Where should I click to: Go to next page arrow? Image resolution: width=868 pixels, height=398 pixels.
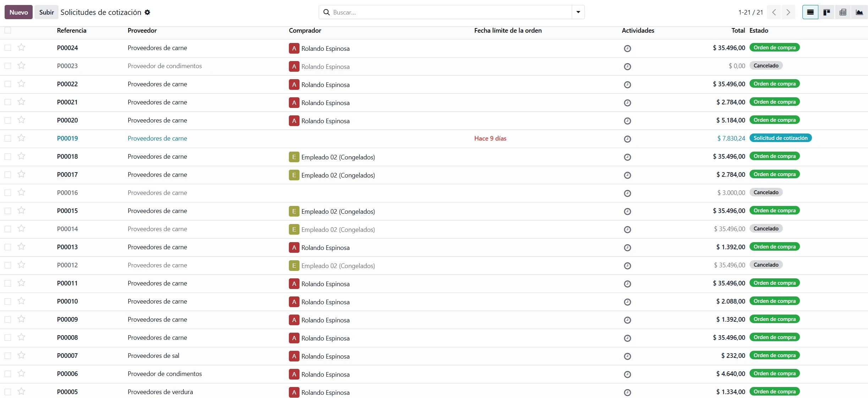pyautogui.click(x=788, y=12)
